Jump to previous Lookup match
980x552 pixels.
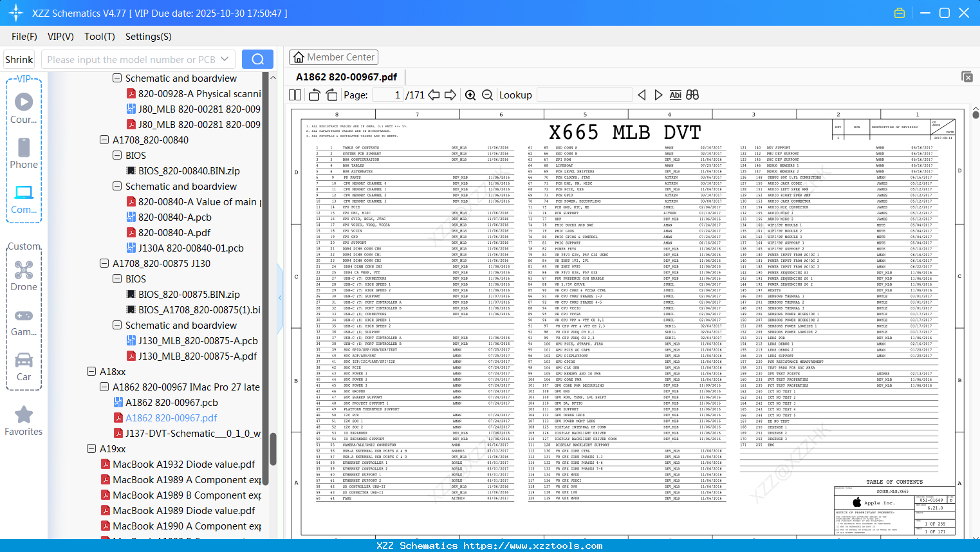coord(642,95)
